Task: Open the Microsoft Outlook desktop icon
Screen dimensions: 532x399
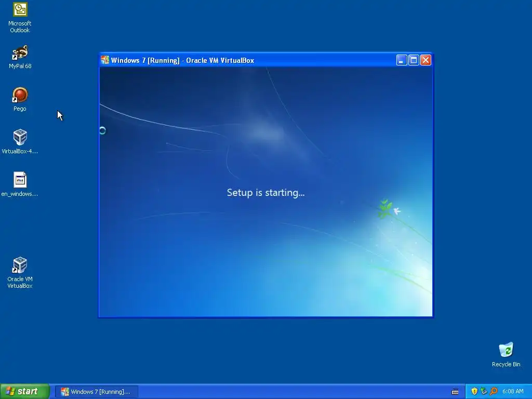Action: (x=20, y=17)
